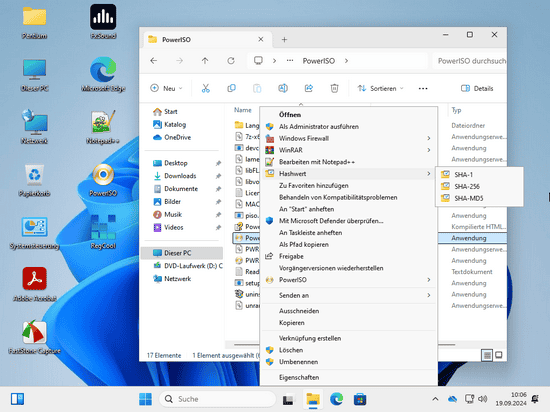Viewport: 550px width, 412px height.
Task: Click the Share icon in Explorer toolbar
Action: click(x=309, y=88)
